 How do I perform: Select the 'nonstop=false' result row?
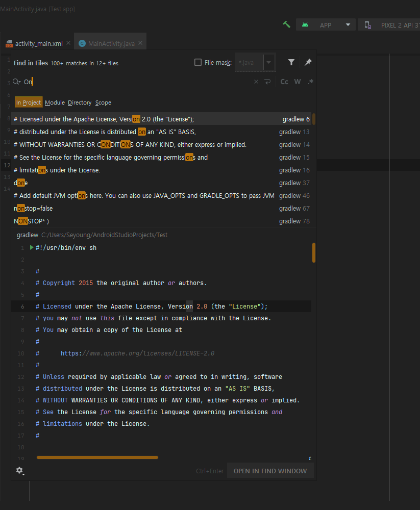[x=161, y=208]
